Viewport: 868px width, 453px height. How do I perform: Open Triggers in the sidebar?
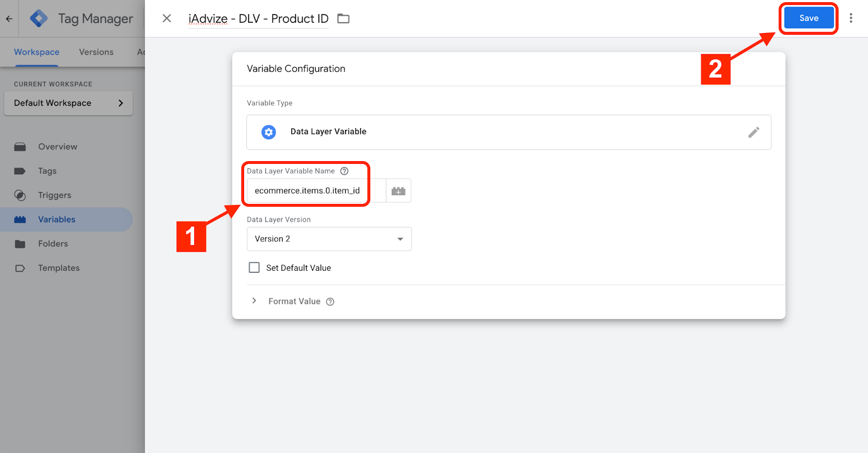click(x=54, y=195)
